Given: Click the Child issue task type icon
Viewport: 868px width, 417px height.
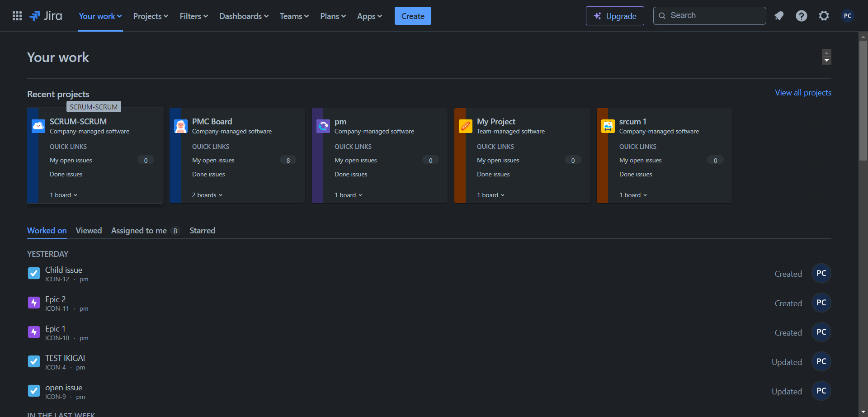Looking at the screenshot, I should 34,273.
